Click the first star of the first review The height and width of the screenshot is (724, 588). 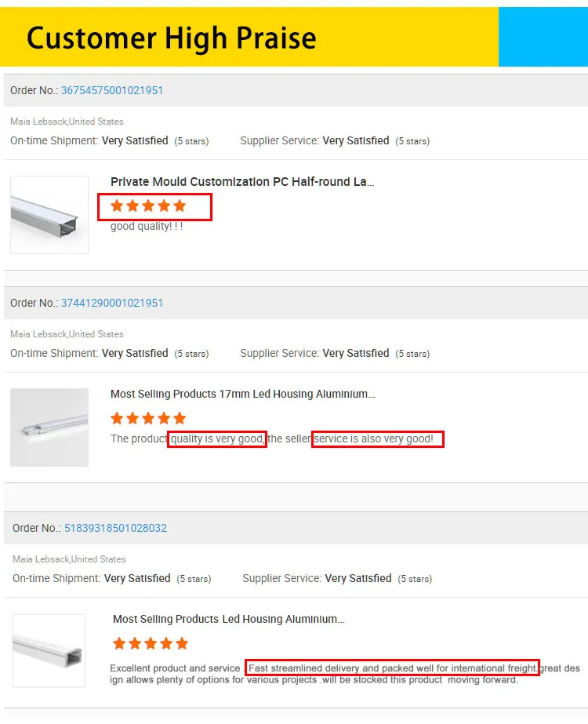coord(117,206)
